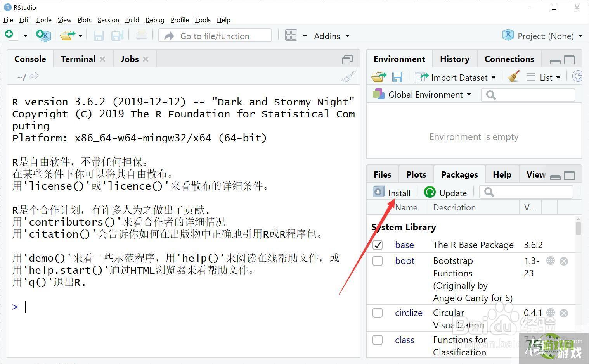
Task: Uncheck the base package checkbox
Action: pyautogui.click(x=378, y=245)
